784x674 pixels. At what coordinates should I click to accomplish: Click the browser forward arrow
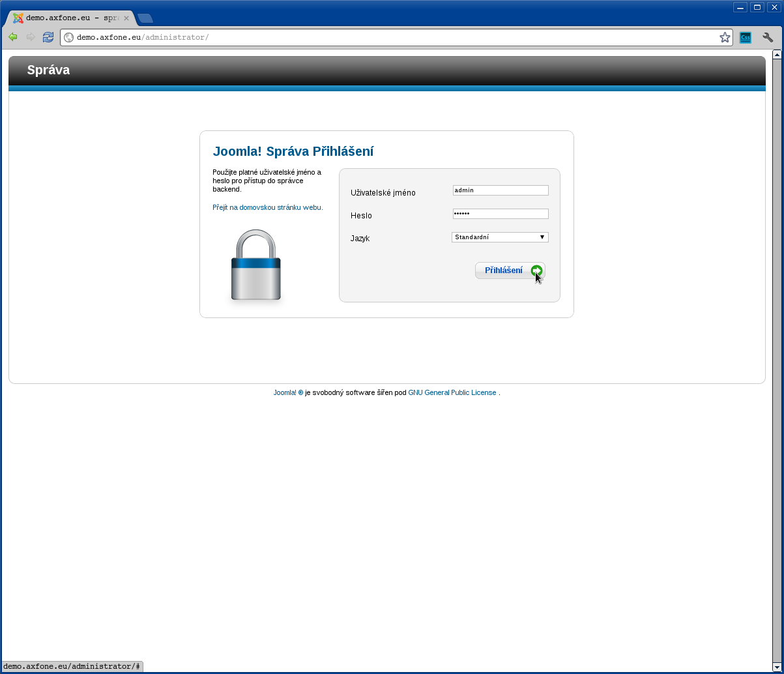(31, 37)
